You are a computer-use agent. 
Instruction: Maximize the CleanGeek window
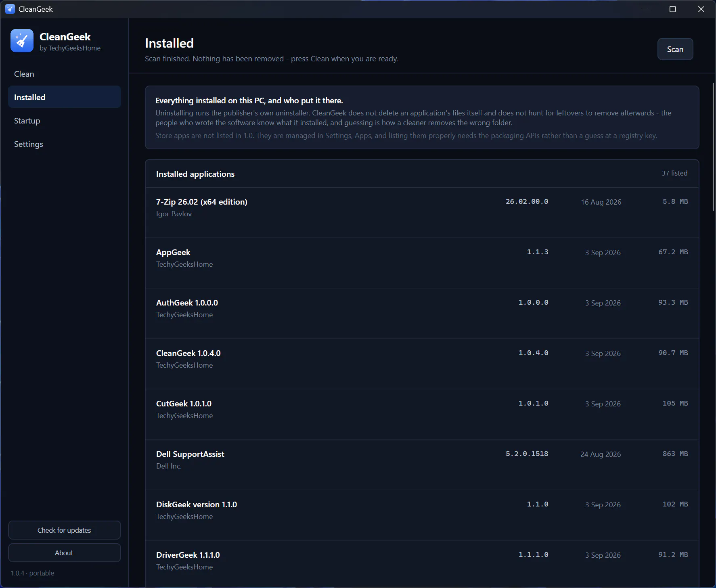(x=672, y=9)
